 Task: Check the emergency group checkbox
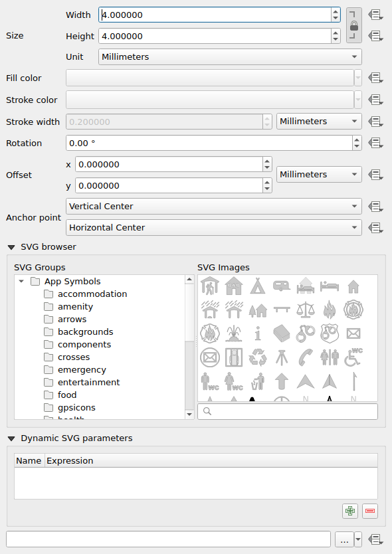click(49, 369)
